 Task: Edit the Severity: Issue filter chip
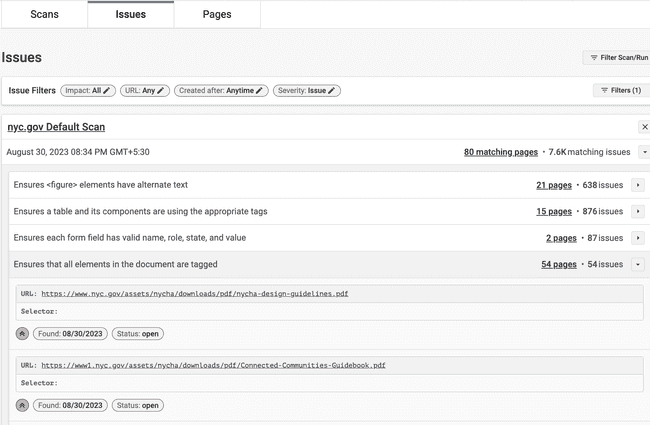tap(306, 90)
